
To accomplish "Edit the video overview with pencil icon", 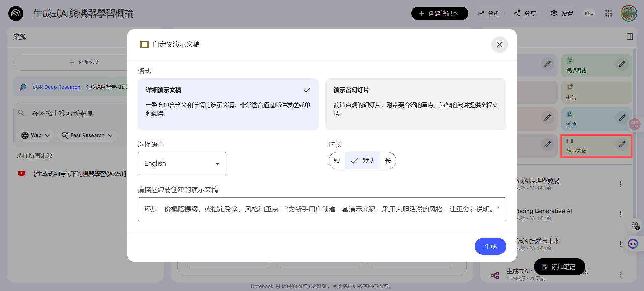I will tap(622, 64).
